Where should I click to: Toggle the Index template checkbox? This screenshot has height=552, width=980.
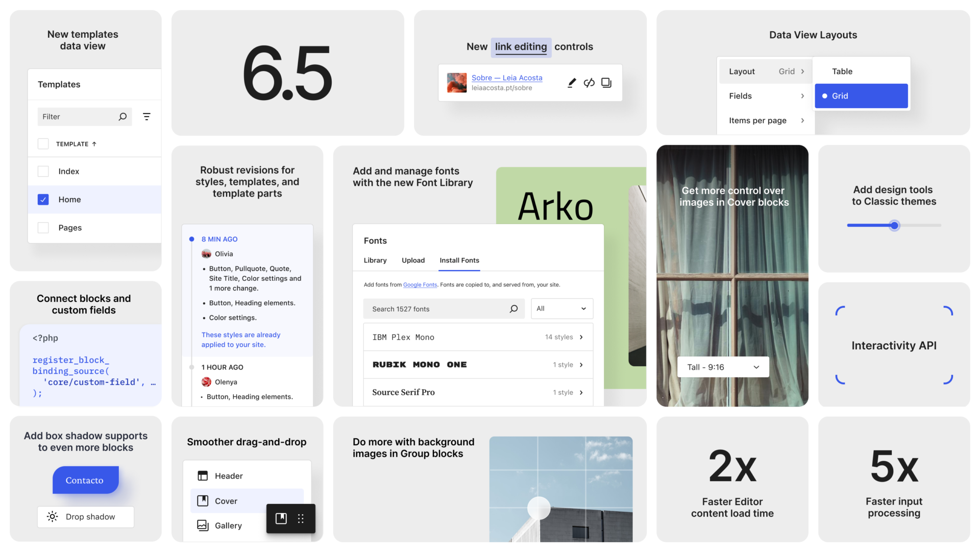coord(43,171)
